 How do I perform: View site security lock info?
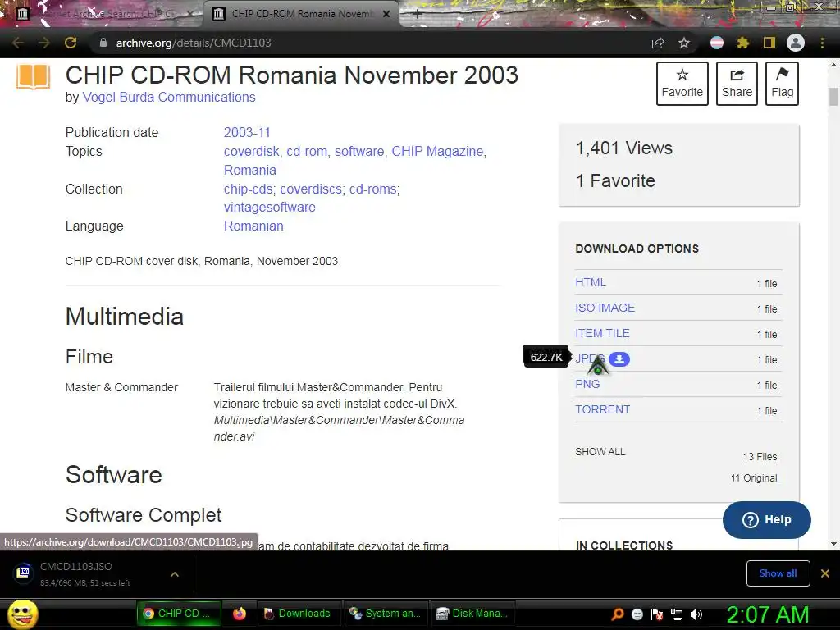point(103,43)
